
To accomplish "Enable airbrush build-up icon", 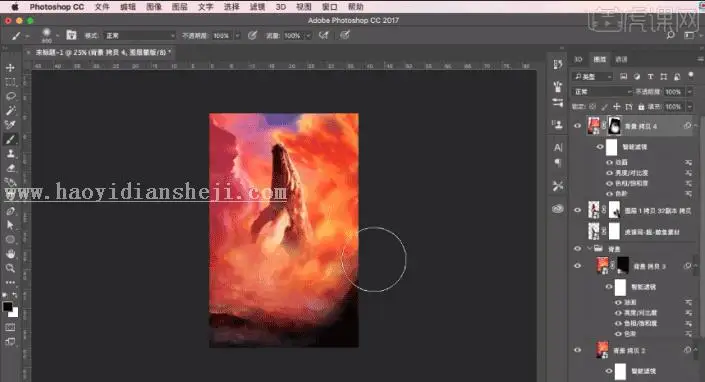I will click(324, 35).
